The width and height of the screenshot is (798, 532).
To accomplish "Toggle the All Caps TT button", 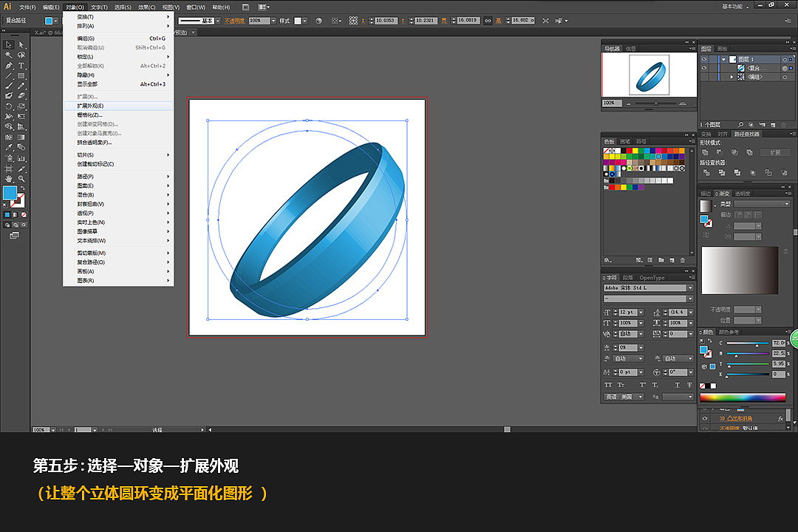I will point(607,386).
